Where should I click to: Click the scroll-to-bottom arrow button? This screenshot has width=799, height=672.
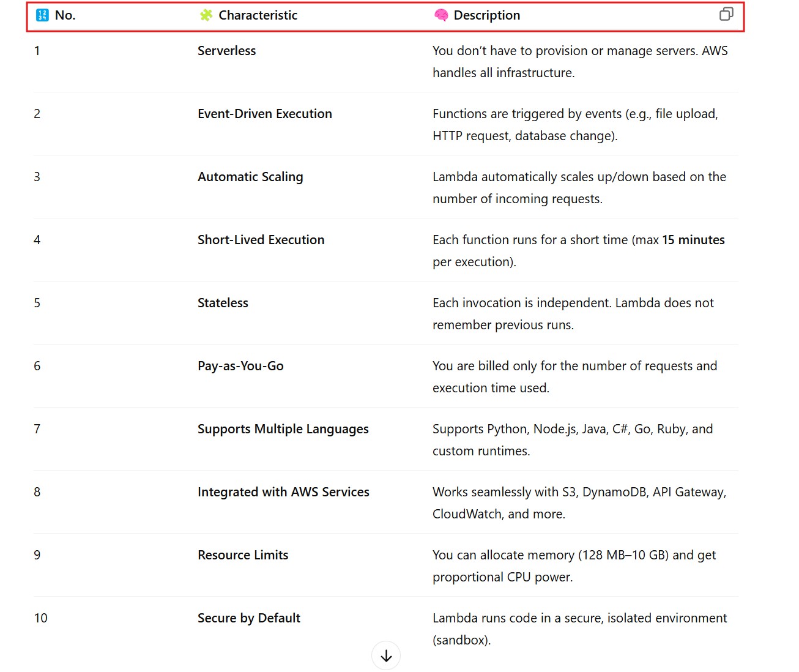click(x=386, y=655)
